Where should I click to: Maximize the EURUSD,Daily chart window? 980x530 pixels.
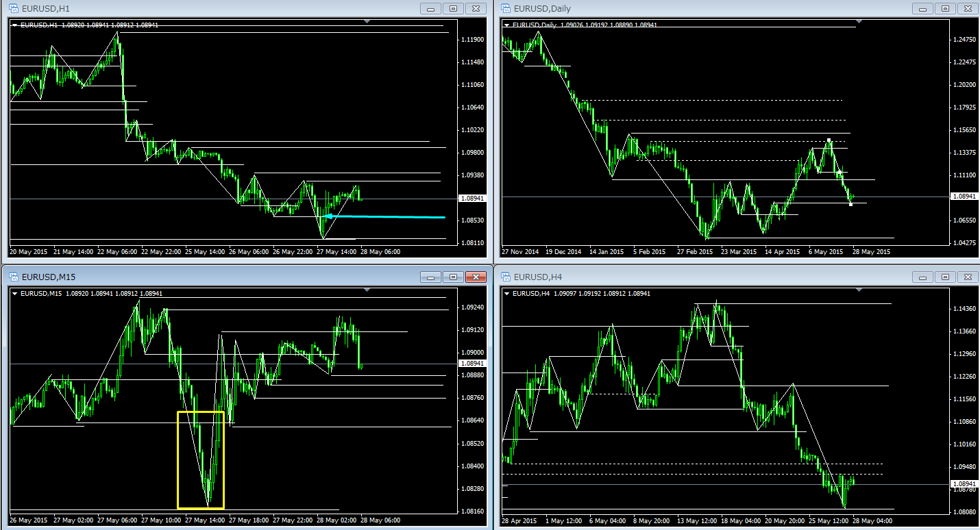click(x=945, y=8)
